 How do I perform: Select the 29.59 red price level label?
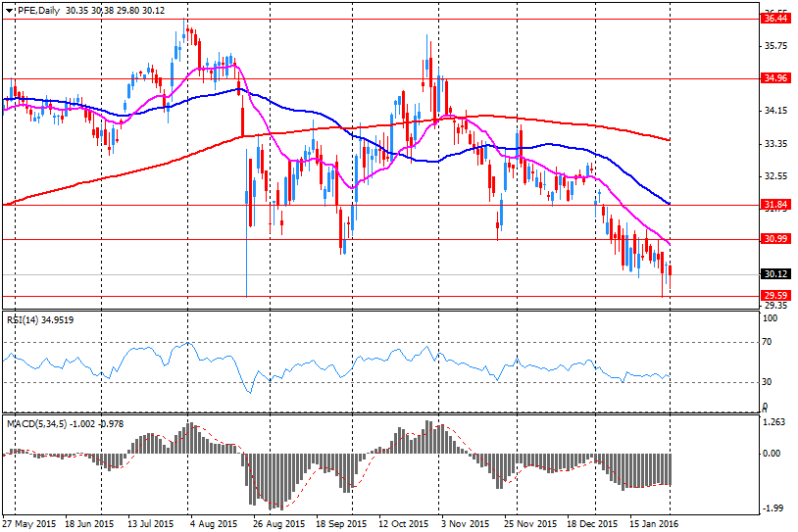[775, 295]
